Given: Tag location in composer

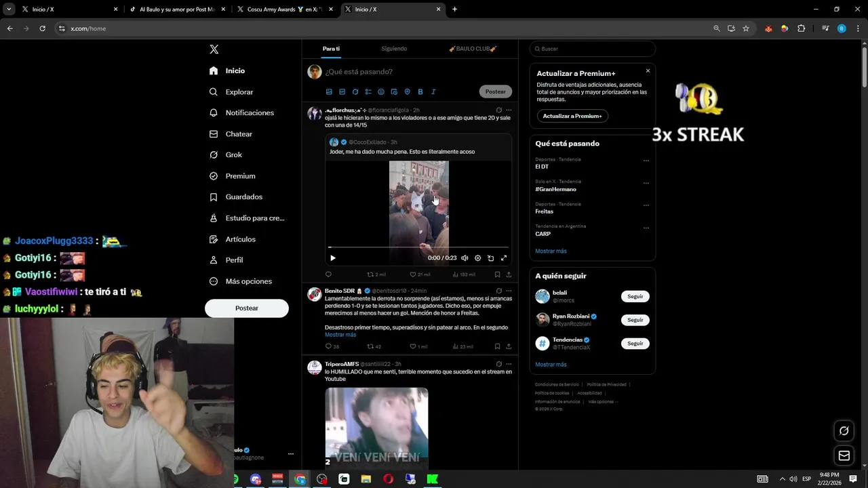Looking at the screenshot, I should (407, 91).
